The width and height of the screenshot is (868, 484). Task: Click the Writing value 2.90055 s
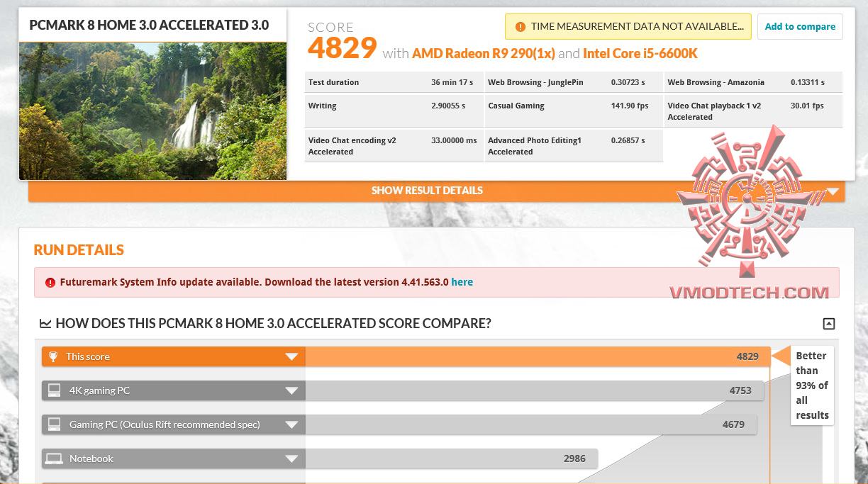coord(448,106)
